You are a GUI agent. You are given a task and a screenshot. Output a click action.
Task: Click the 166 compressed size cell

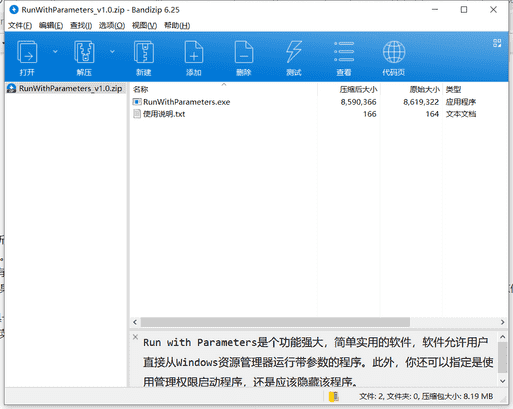[x=370, y=114]
